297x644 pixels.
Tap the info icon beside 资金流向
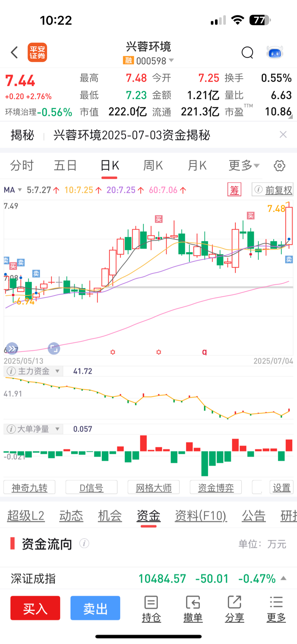(84, 543)
